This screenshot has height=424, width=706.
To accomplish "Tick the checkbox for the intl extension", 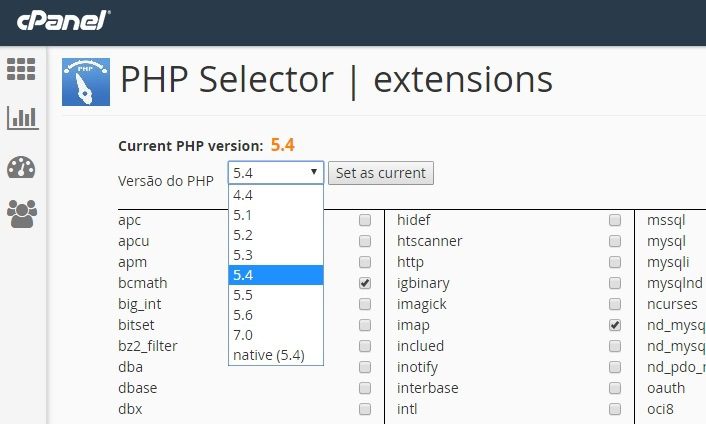I will [x=615, y=409].
